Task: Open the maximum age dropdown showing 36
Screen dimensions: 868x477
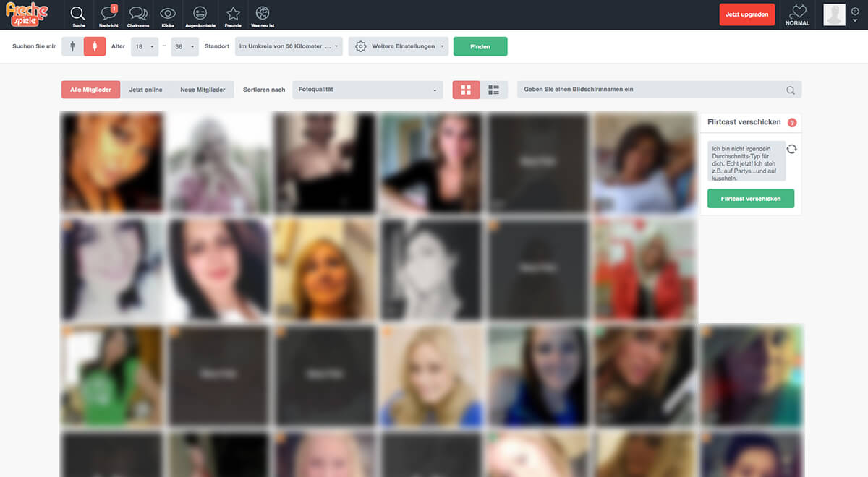Action: (x=184, y=46)
